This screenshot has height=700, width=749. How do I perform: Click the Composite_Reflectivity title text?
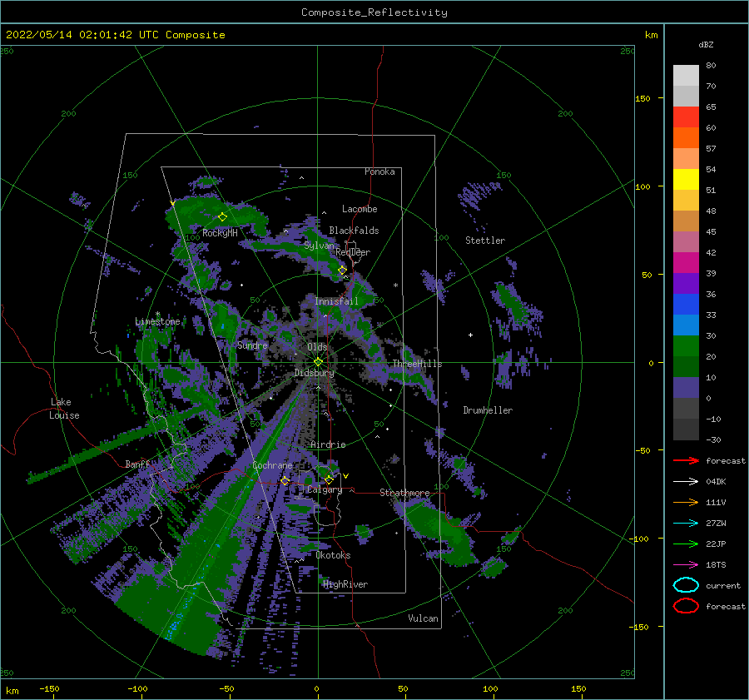point(374,12)
